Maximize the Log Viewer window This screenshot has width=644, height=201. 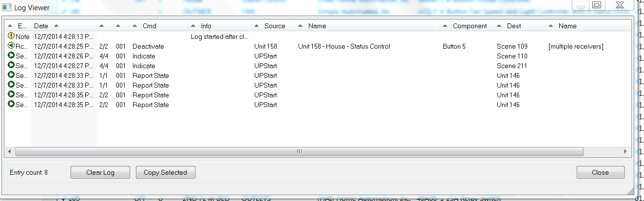597,5
